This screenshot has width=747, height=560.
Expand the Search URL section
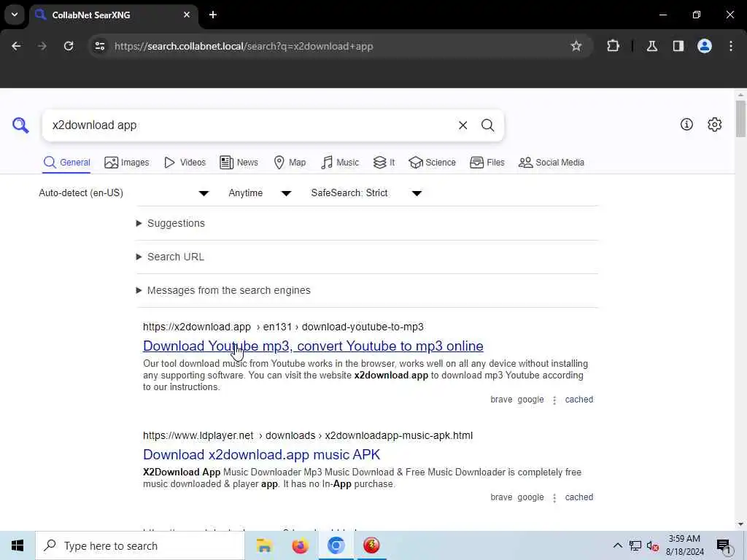(170, 257)
